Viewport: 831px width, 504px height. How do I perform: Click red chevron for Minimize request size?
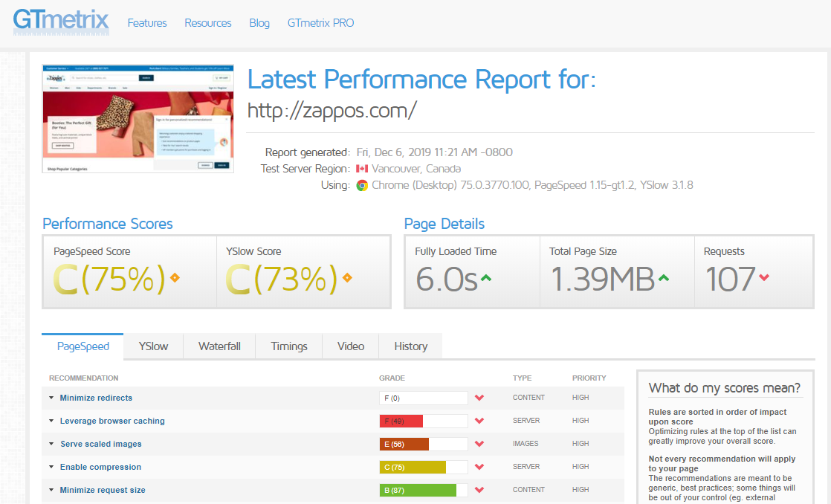479,490
